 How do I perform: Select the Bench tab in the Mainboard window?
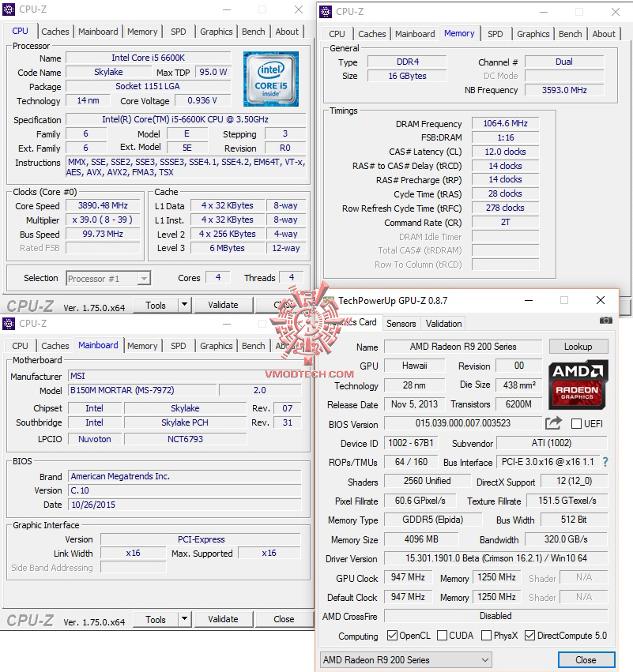[x=254, y=346]
